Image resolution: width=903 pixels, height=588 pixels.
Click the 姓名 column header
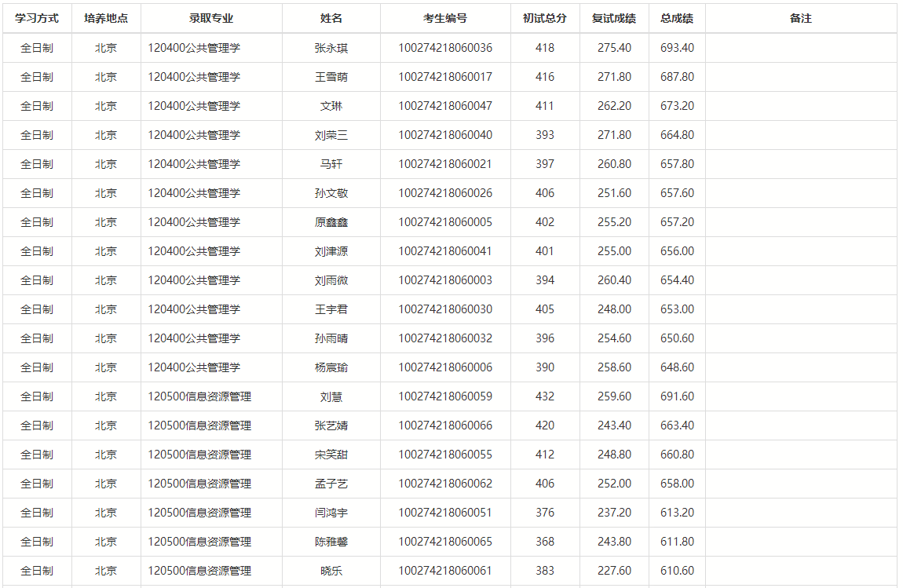331,18
